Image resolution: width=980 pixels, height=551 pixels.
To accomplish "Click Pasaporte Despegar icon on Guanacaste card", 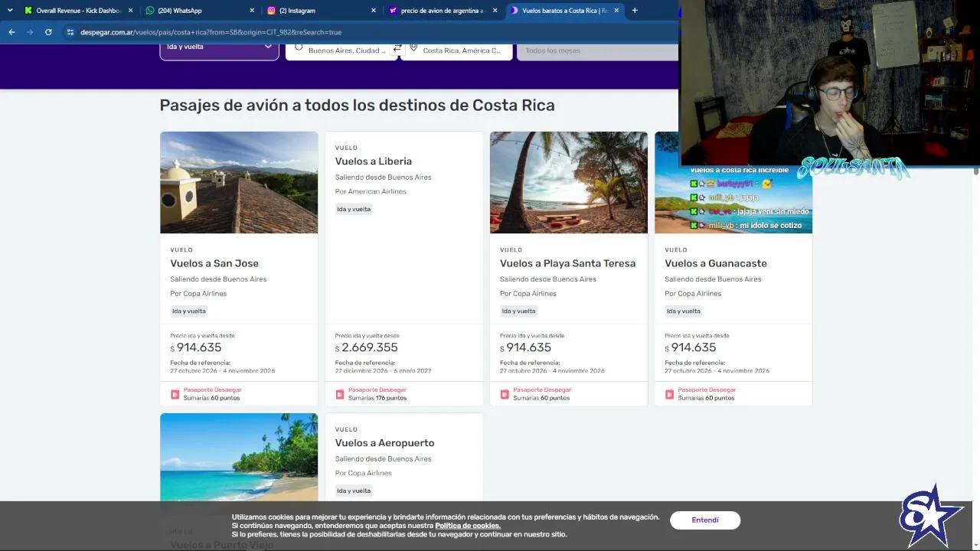I will click(669, 394).
